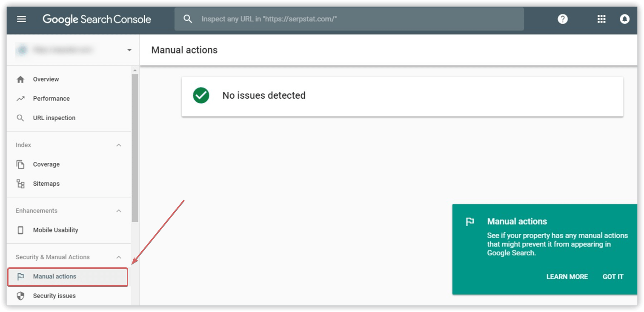Dismiss the tip with GOT IT
The height and width of the screenshot is (312, 644).
pos(613,277)
